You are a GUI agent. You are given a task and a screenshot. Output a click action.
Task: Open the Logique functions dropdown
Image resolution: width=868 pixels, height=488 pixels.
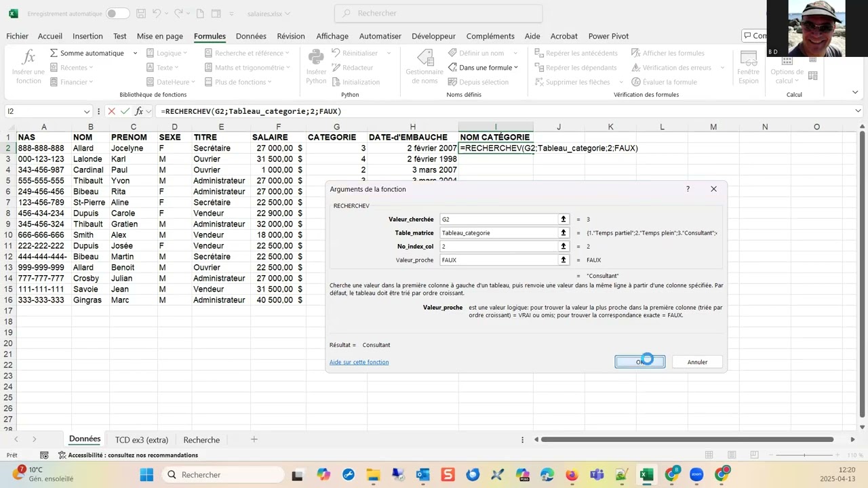pos(167,53)
